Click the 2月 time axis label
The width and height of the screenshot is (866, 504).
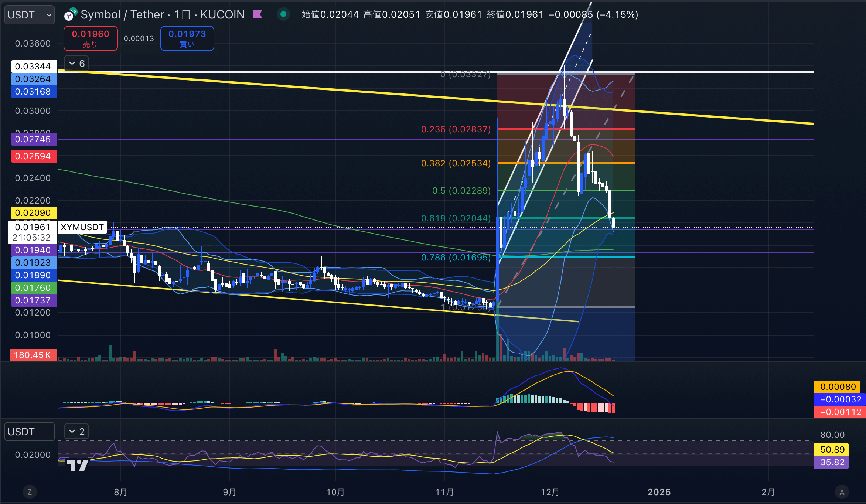(x=768, y=492)
